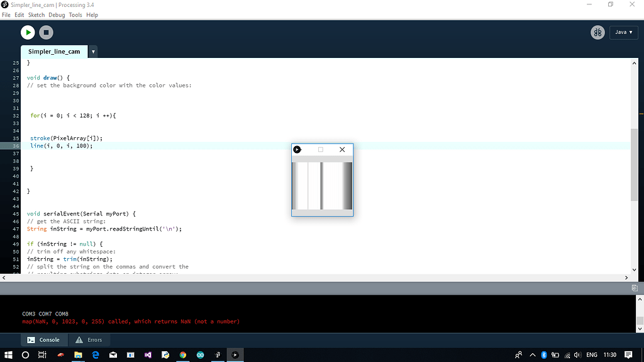Select the Simpler_line_cam tab
The width and height of the screenshot is (644, 362).
pos(54,52)
